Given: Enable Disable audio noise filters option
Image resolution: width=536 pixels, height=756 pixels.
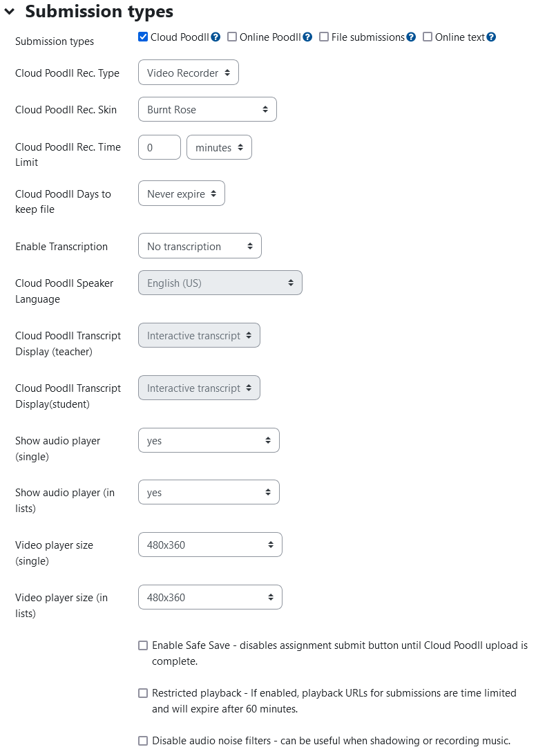Looking at the screenshot, I should 143,740.
